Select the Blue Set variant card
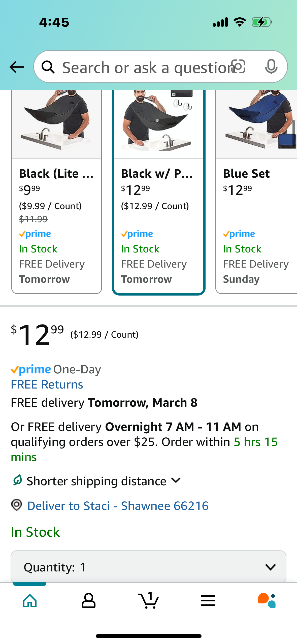 [256, 191]
